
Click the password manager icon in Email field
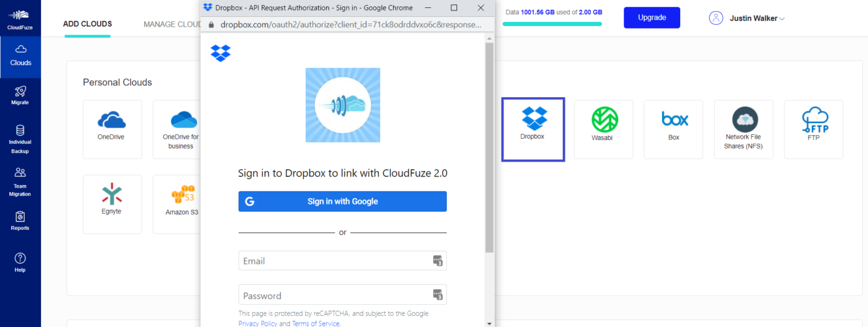coord(438,261)
